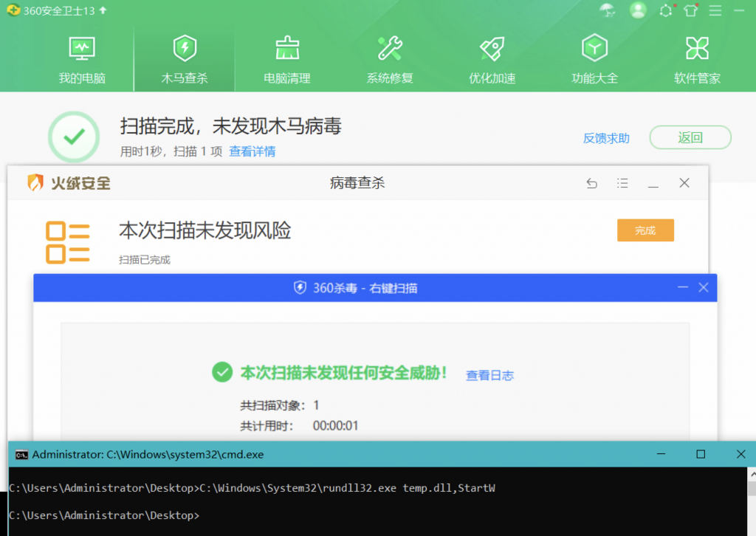Open the 360 main hamburger menu
The height and width of the screenshot is (536, 756).
tap(715, 10)
